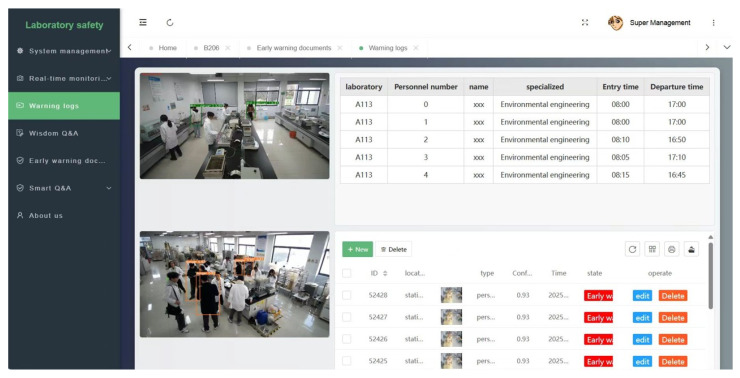This screenshot has width=740, height=378.
Task: Click the page reload icon in header
Action: click(170, 22)
